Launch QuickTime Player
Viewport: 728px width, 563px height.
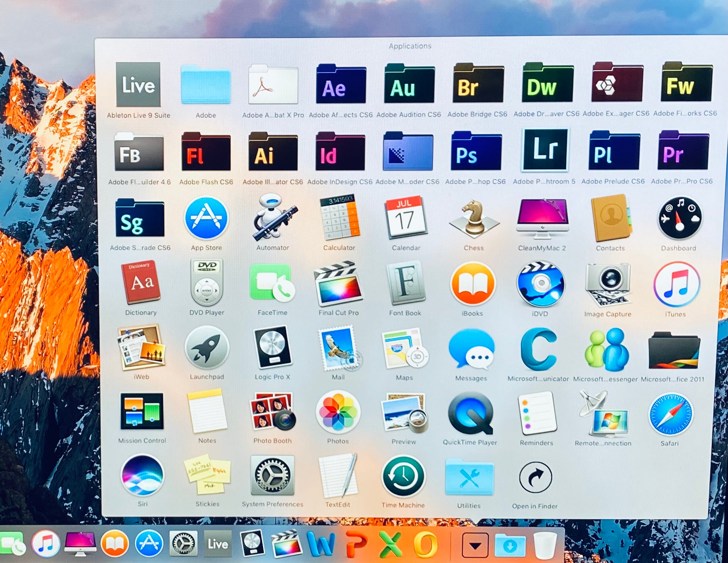point(471,413)
